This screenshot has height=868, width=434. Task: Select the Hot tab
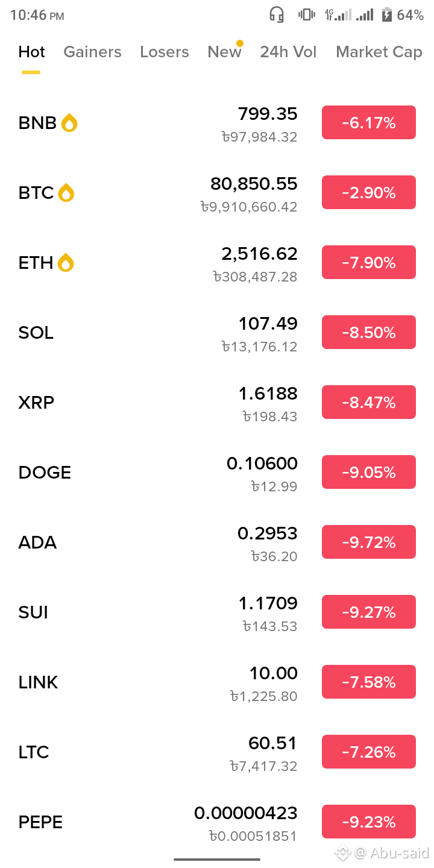(31, 52)
